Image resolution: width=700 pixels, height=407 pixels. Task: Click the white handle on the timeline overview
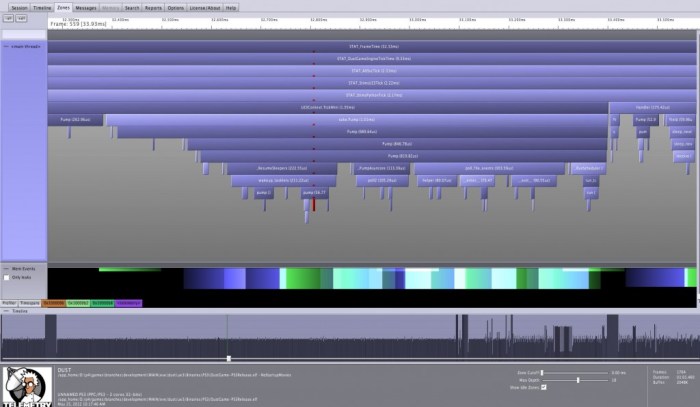[x=229, y=358]
